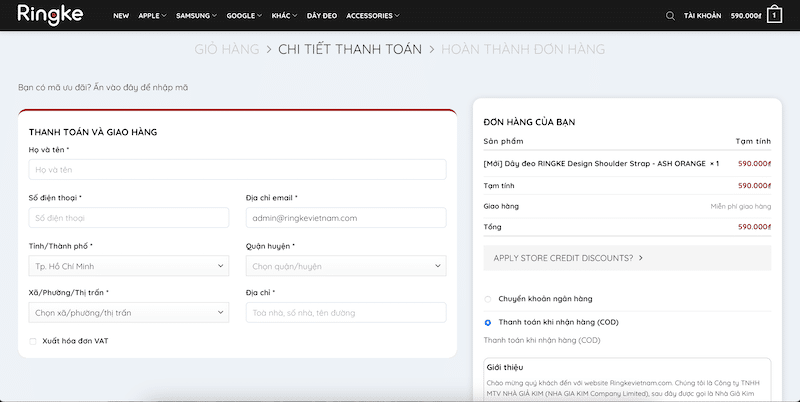This screenshot has width=800, height=402.
Task: Focus the Số điện thoại input field
Action: pos(129,218)
